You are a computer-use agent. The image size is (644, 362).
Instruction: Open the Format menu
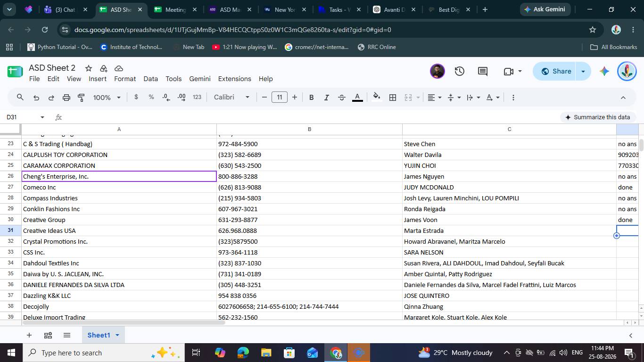coord(125,79)
